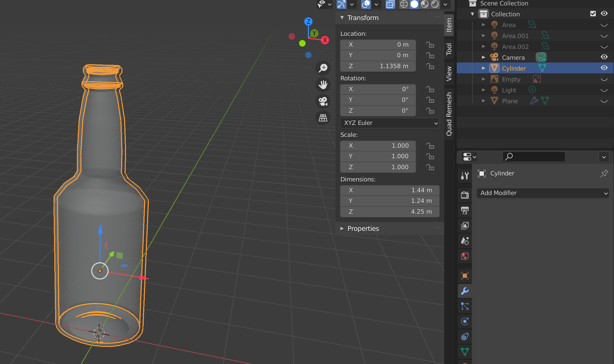The image size is (614, 364).
Task: Select wireframe viewport shading mode
Action: click(x=404, y=4)
